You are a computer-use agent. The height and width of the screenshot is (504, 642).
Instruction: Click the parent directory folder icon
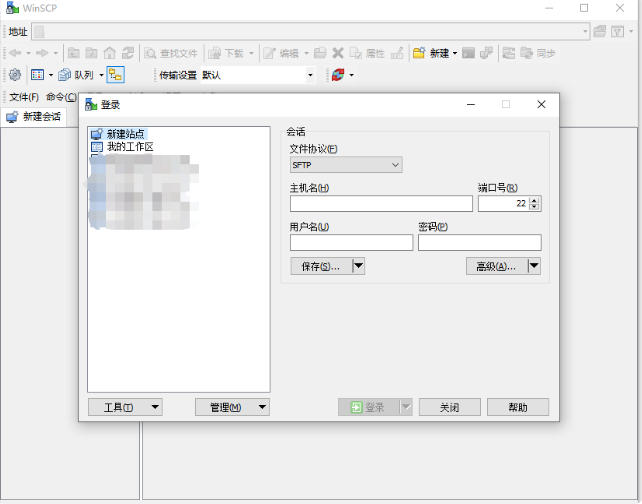click(74, 53)
